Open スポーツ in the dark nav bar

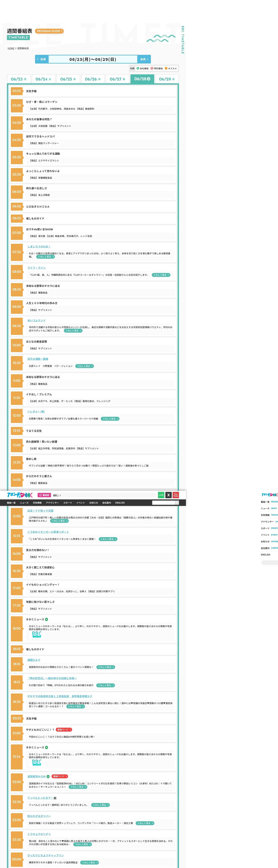click(67, 503)
